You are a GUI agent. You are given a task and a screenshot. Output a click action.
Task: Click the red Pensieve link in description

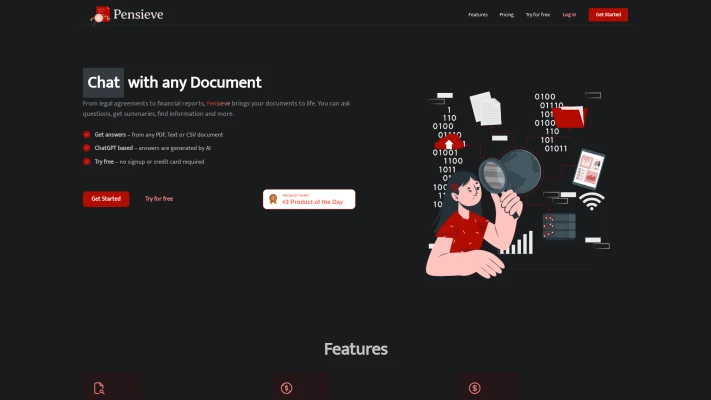point(218,103)
